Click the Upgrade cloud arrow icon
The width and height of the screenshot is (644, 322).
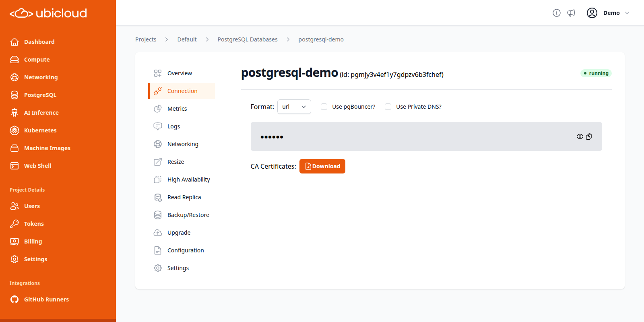(158, 233)
